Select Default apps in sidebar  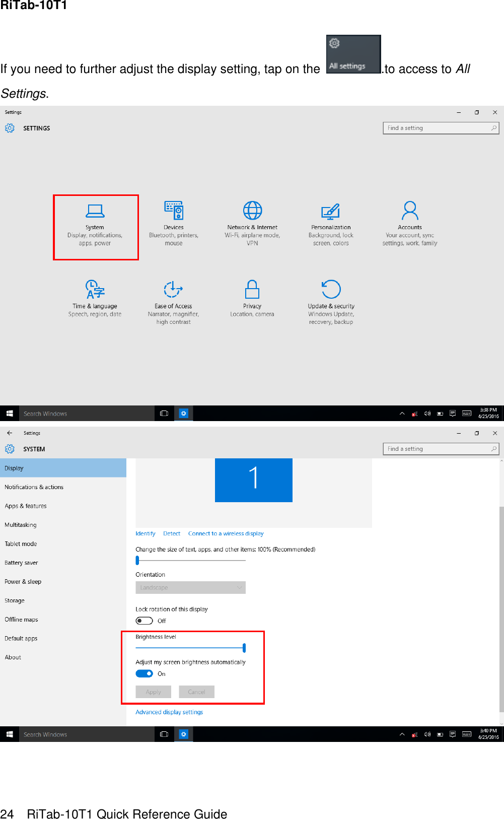(x=63, y=638)
